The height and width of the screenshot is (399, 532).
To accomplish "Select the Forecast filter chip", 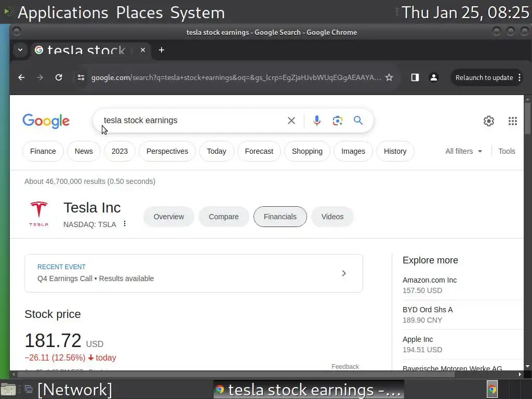I will point(259,151).
